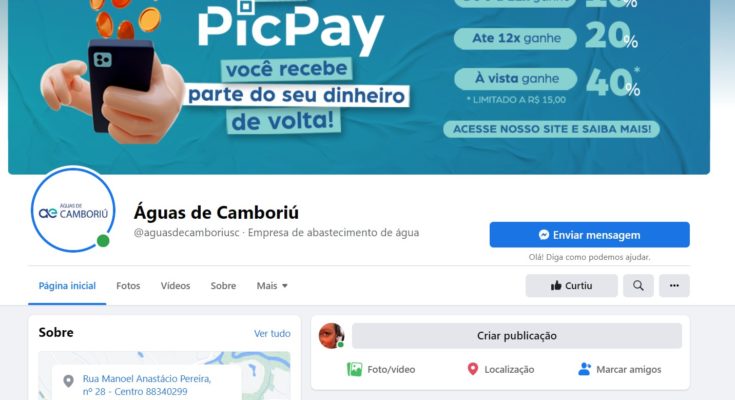Click the PicPay cover photo banner
The image size is (735, 400).
pyautogui.click(x=359, y=87)
